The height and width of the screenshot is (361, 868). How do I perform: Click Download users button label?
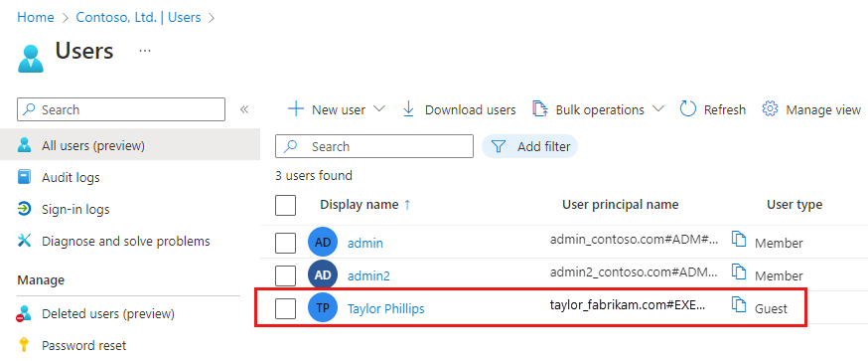click(471, 109)
